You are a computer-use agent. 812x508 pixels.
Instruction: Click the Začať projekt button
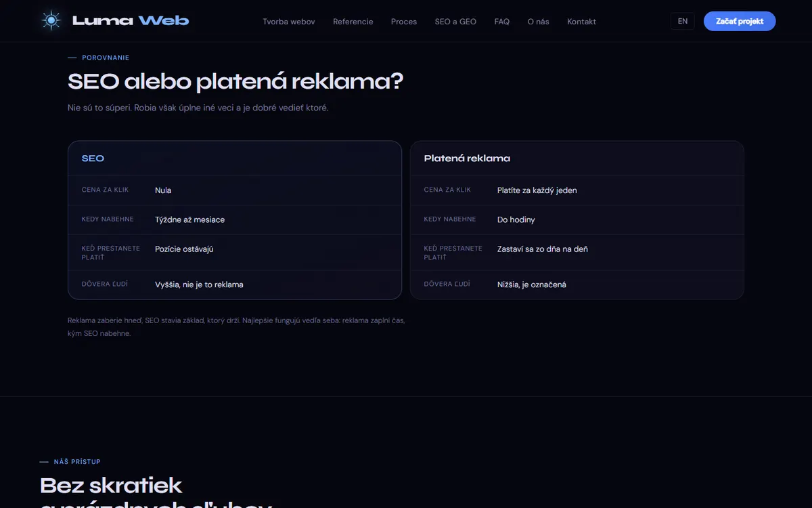click(x=740, y=21)
